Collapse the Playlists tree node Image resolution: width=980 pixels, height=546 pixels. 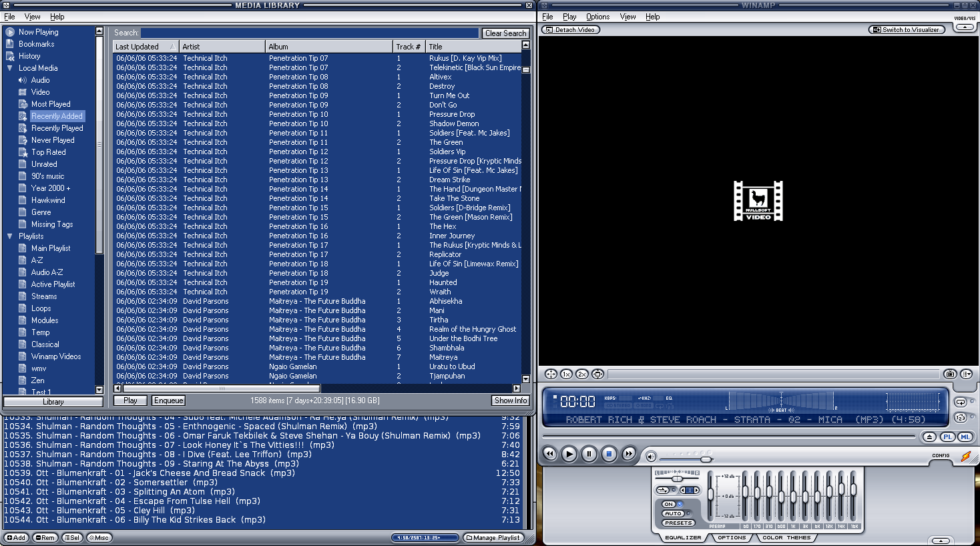coord(9,236)
